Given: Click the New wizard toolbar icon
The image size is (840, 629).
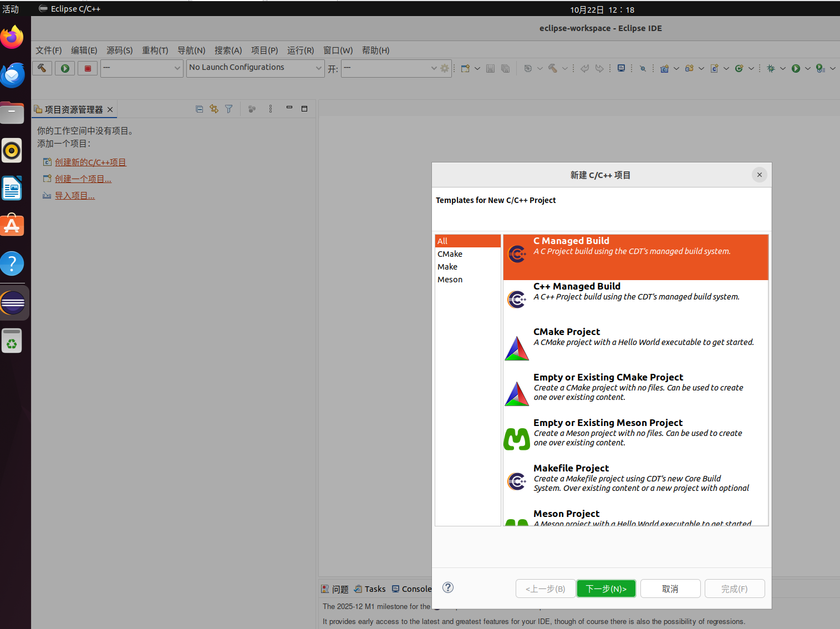Looking at the screenshot, I should (465, 68).
